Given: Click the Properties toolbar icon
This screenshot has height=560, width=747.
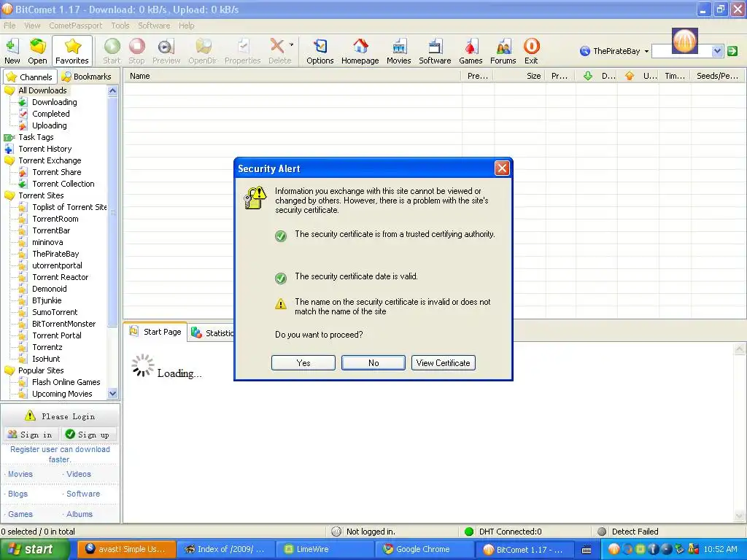Looking at the screenshot, I should click(242, 51).
